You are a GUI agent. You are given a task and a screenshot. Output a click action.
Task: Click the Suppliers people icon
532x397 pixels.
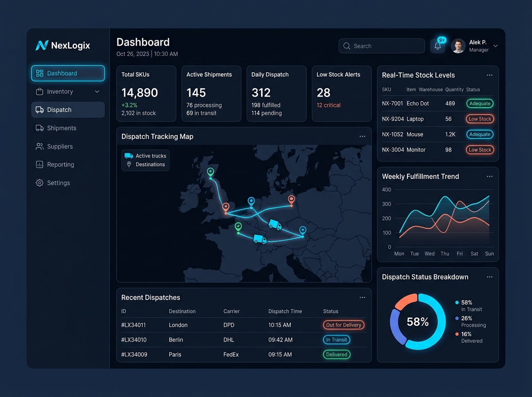click(x=39, y=146)
